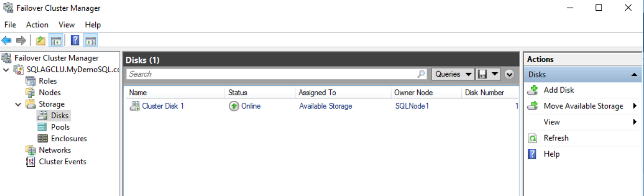The height and width of the screenshot is (196, 644).
Task: Click Move Available Storage action
Action: click(x=584, y=106)
